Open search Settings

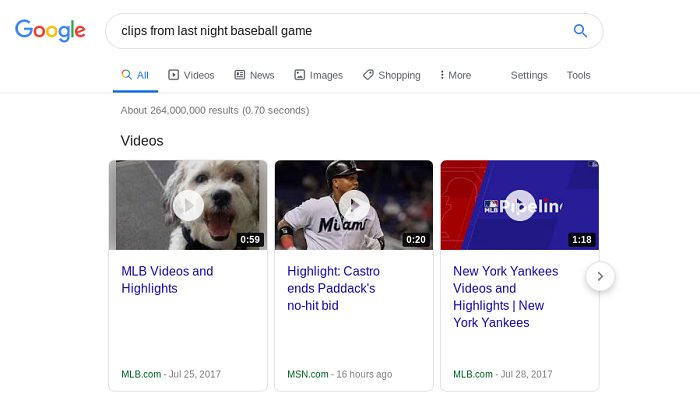[529, 75]
